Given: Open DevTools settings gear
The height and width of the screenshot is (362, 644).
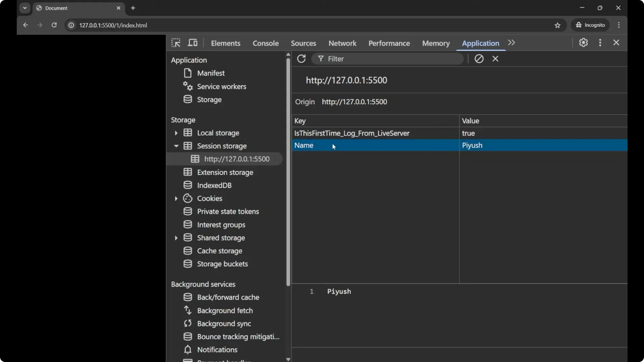Looking at the screenshot, I should click(583, 43).
